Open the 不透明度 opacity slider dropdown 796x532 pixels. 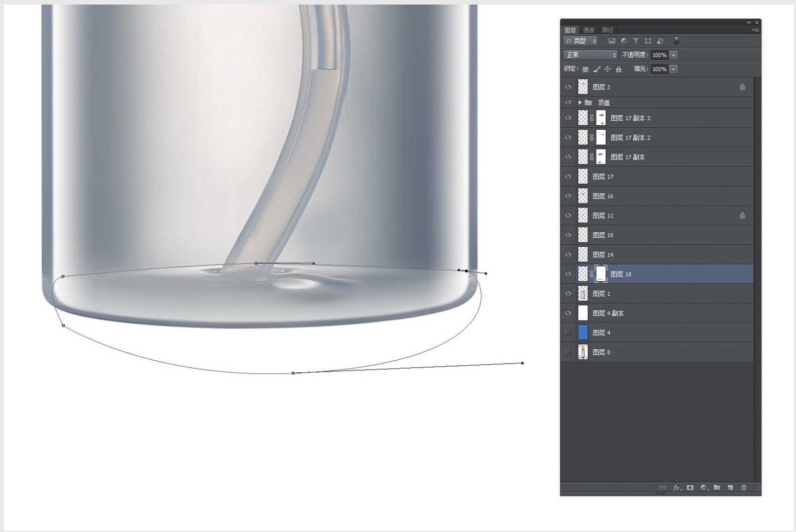click(x=673, y=55)
